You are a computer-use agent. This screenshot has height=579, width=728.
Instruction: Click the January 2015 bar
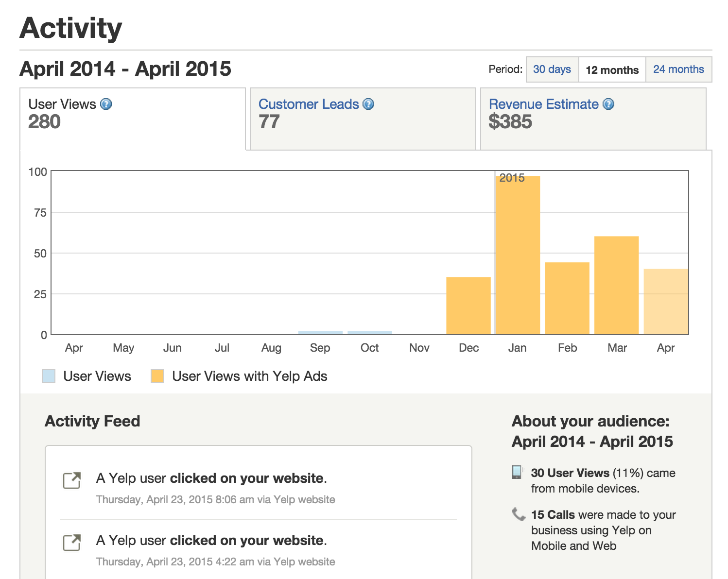click(518, 255)
